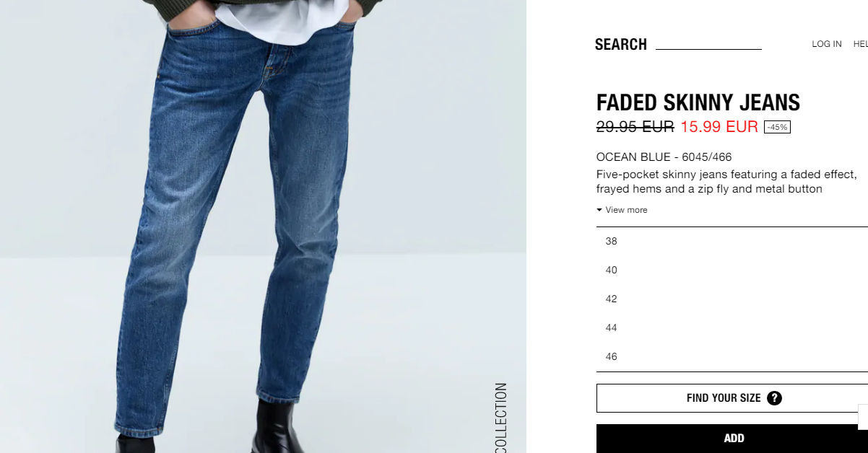Screen dimensions: 868x453
Task: Select size 38
Action: pyautogui.click(x=732, y=242)
